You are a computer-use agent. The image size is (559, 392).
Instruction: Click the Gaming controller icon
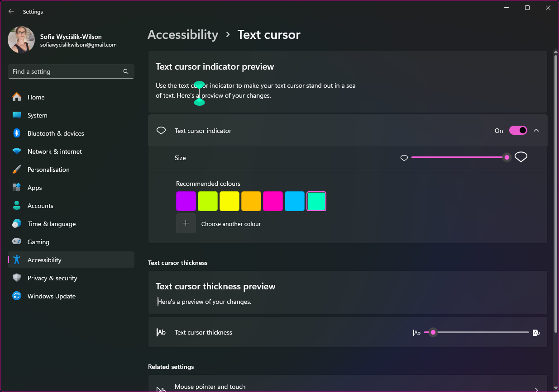click(x=17, y=242)
